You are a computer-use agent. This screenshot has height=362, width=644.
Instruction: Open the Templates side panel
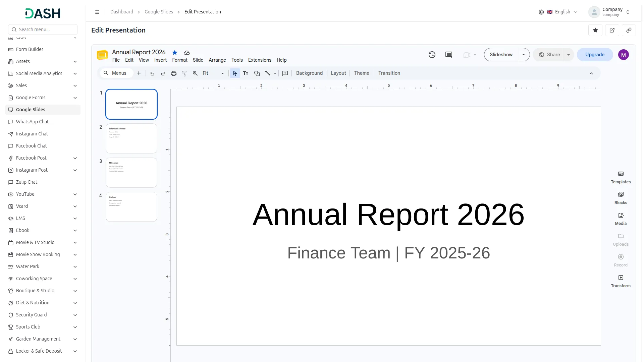(621, 178)
